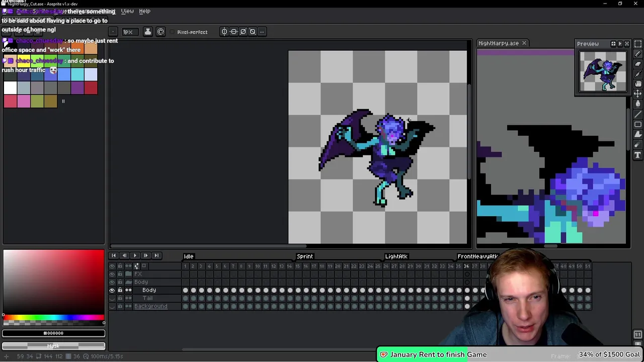
Task: Select the Sprint animation tag
Action: (304, 256)
